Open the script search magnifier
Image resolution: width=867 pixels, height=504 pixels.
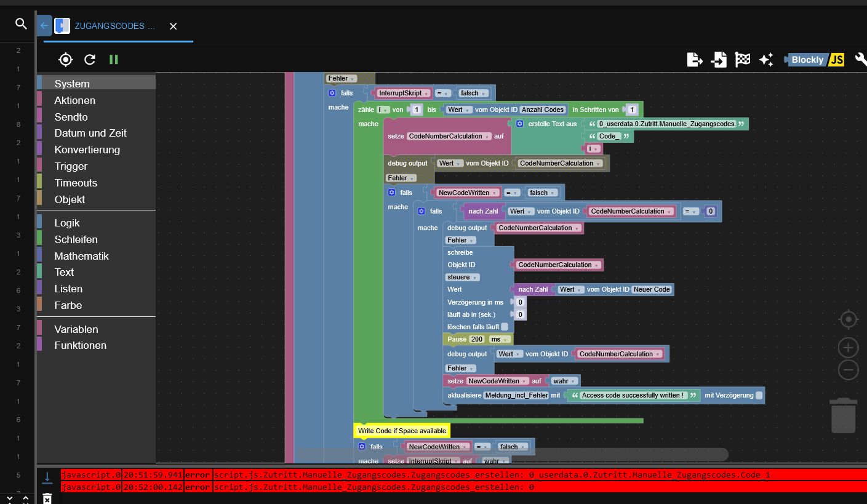pyautogui.click(x=21, y=24)
